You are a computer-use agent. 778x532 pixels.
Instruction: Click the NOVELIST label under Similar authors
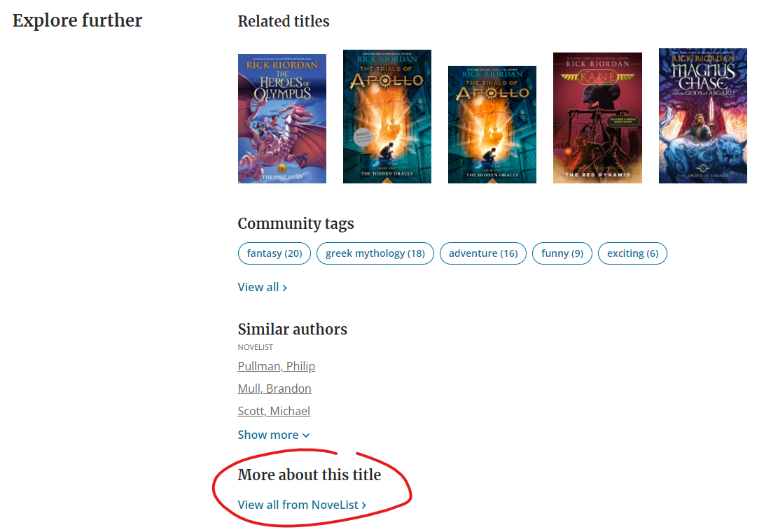click(x=256, y=346)
